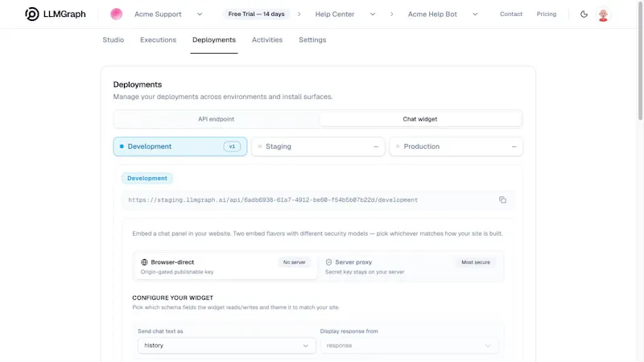Select the Production environment
Viewport: 644px width, 362px height.
456,146
